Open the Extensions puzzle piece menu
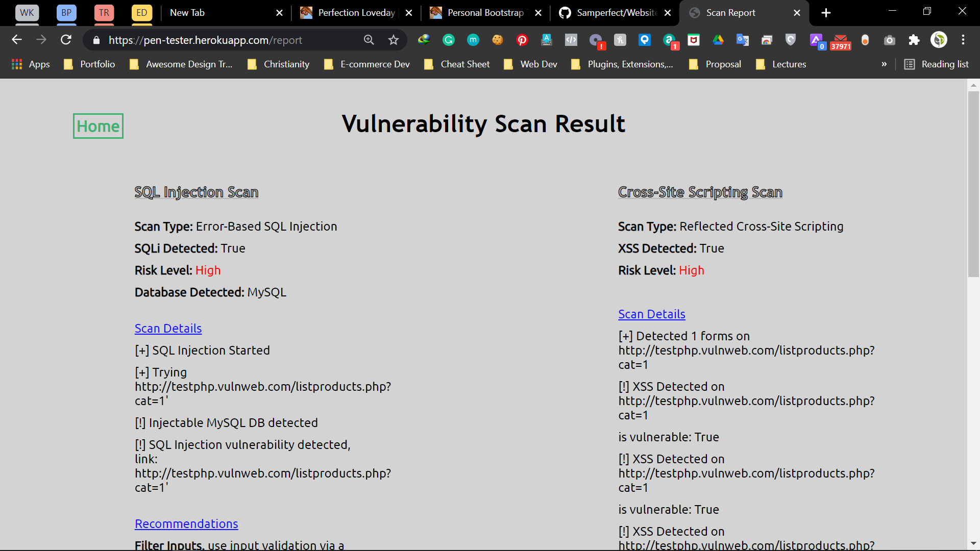This screenshot has height=551, width=980. click(914, 40)
